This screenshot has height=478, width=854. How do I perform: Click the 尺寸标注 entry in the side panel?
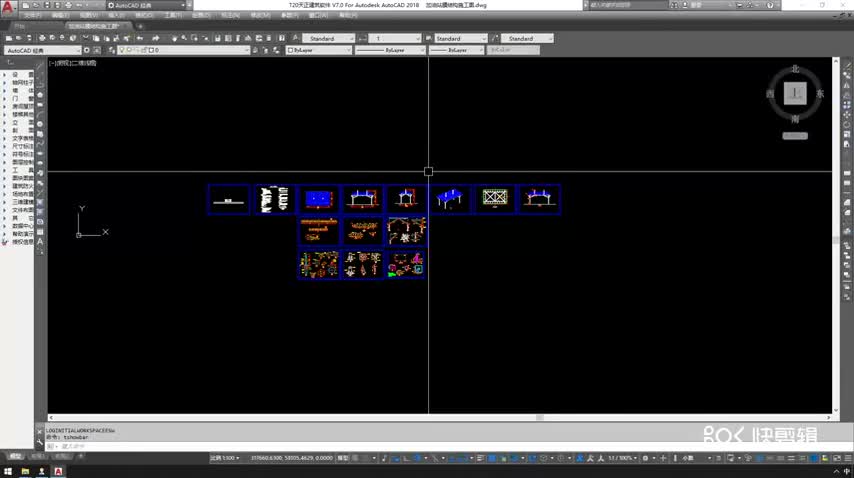point(23,146)
